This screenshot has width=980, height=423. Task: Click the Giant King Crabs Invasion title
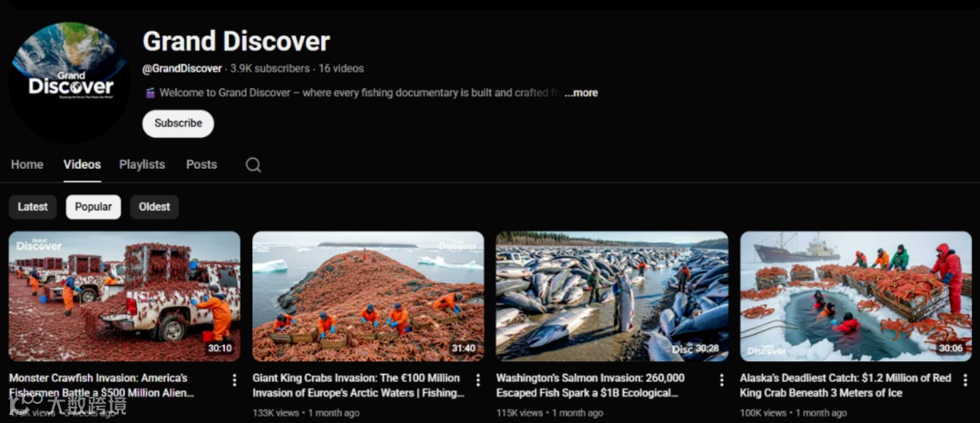(x=358, y=386)
